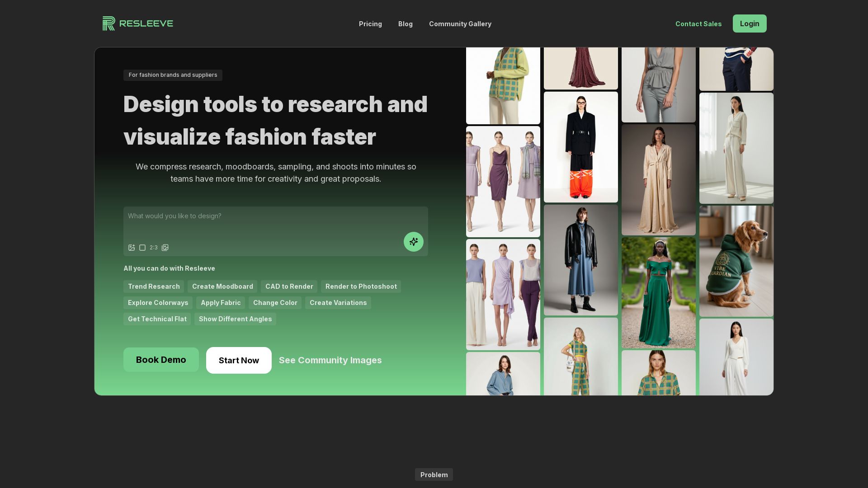Viewport: 868px width, 488px height.
Task: Open the Pricing page
Action: tap(370, 24)
